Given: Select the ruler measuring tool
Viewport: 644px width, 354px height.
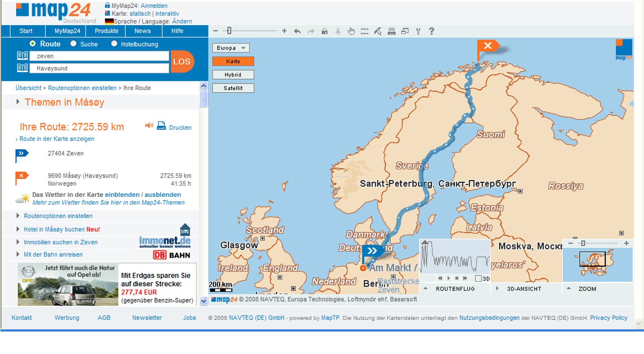Looking at the screenshot, I should point(365,31).
